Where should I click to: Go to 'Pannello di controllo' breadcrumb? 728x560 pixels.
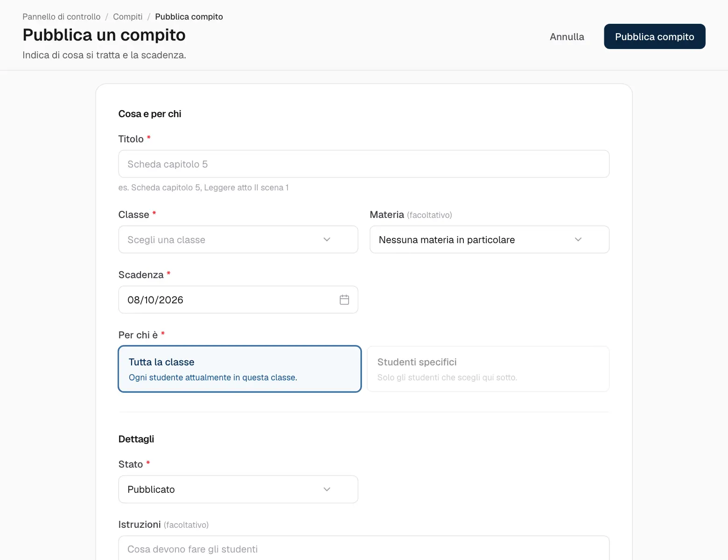[62, 17]
